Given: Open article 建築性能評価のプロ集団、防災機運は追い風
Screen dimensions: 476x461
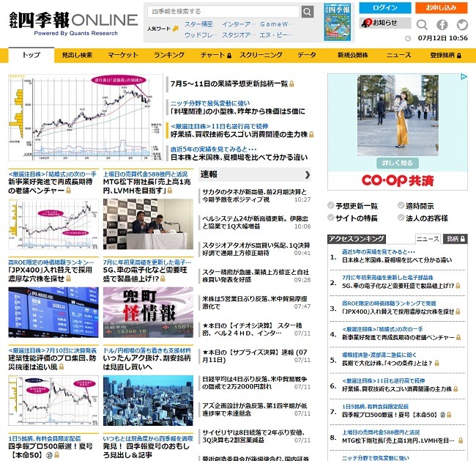Looking at the screenshot, I should click(52, 363).
